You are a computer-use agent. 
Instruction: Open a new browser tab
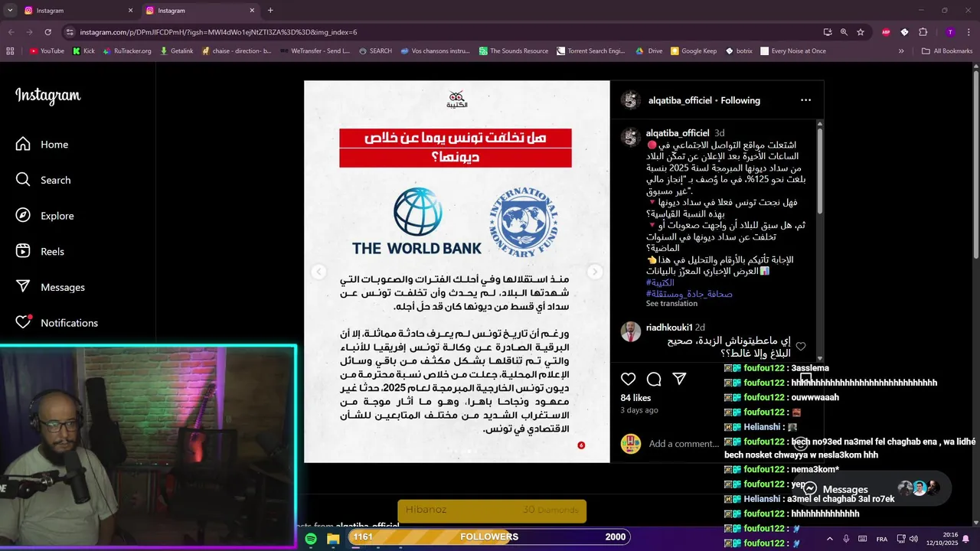[x=270, y=11]
